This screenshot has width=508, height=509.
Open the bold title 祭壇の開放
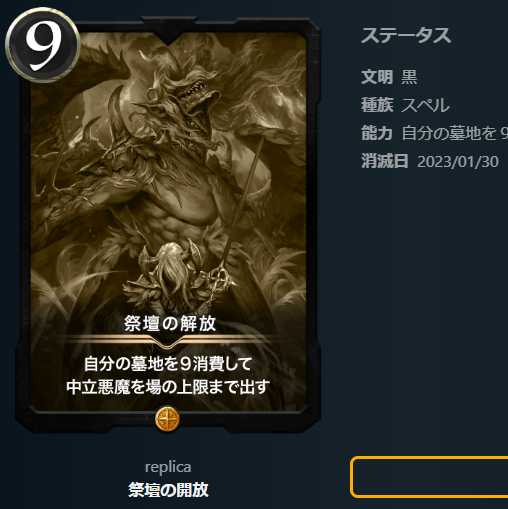pos(168,490)
